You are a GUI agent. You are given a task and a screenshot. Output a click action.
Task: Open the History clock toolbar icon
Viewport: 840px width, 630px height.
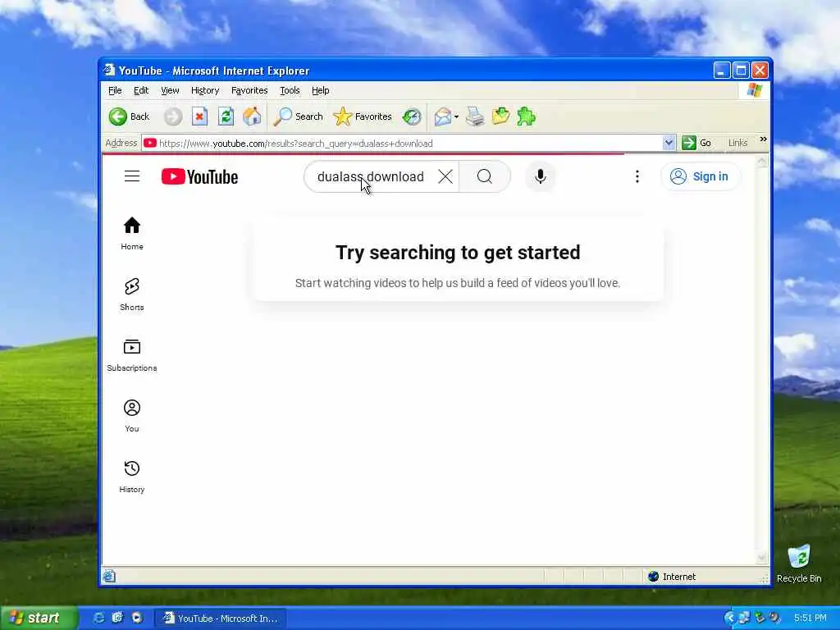tap(412, 116)
